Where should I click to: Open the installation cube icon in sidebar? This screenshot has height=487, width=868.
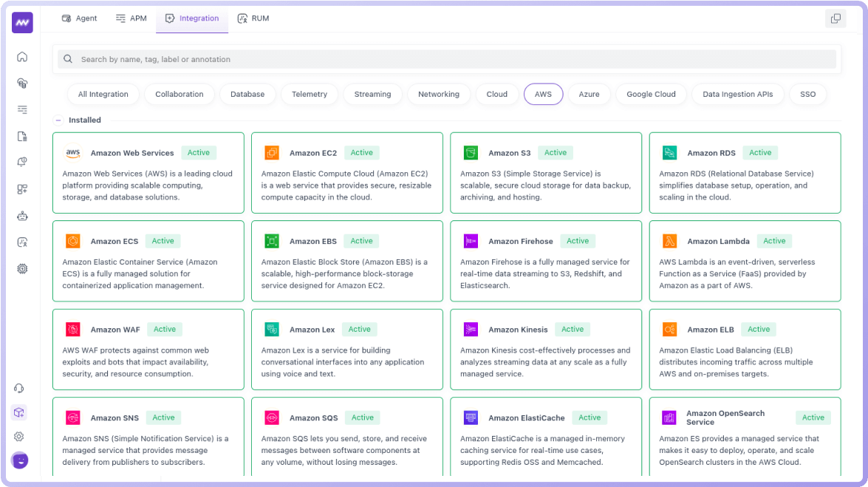click(18, 412)
